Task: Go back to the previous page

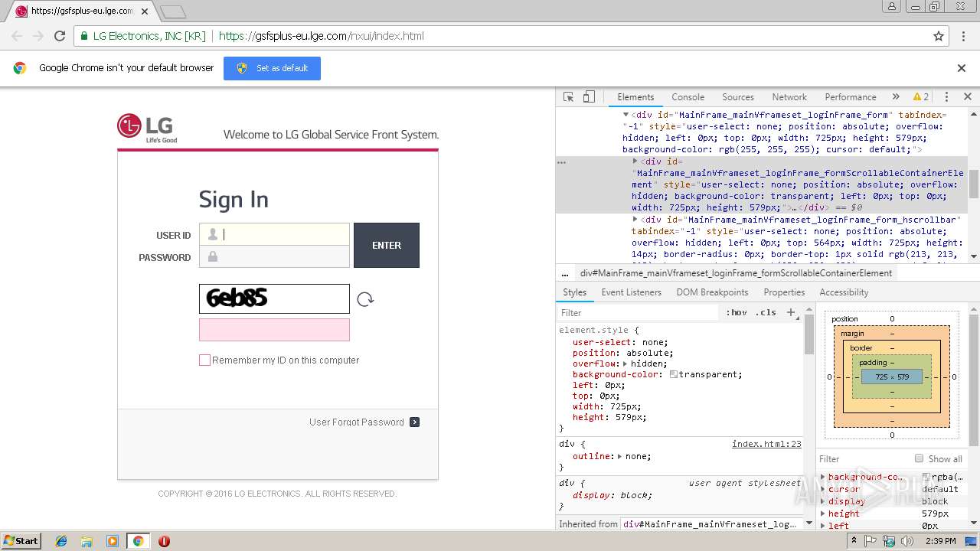Action: point(17,36)
